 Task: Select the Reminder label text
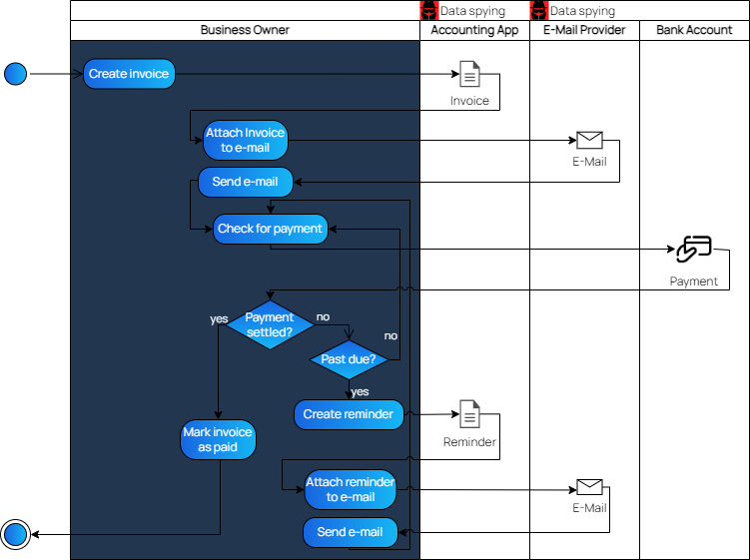pyautogui.click(x=469, y=442)
